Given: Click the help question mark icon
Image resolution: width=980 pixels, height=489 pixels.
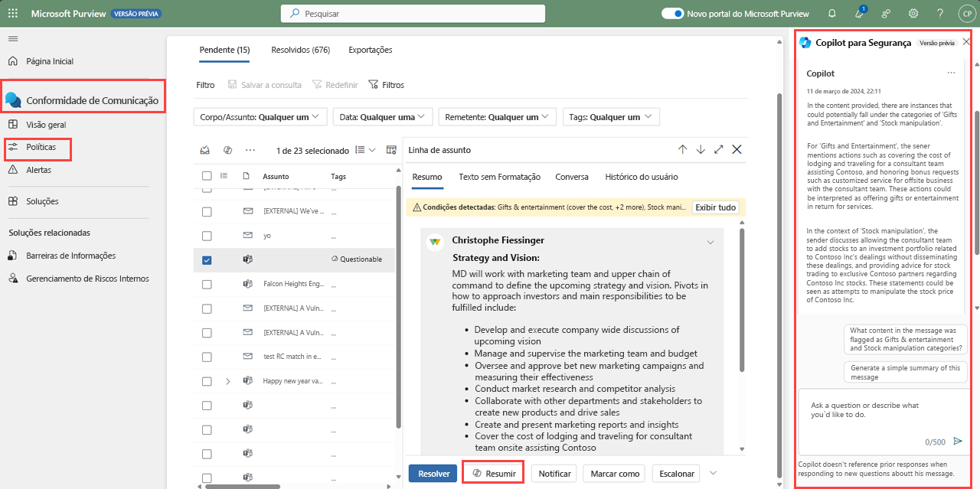Looking at the screenshot, I should [x=940, y=13].
